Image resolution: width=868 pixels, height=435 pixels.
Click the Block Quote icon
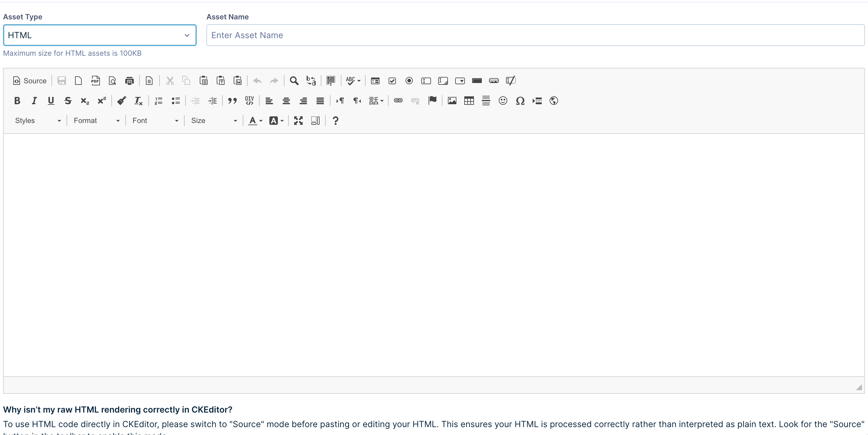pos(232,101)
